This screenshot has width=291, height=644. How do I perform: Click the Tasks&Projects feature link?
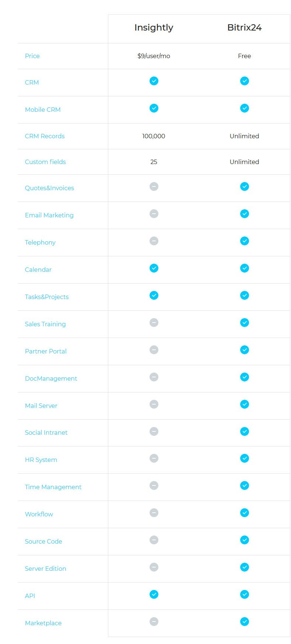[x=47, y=297]
